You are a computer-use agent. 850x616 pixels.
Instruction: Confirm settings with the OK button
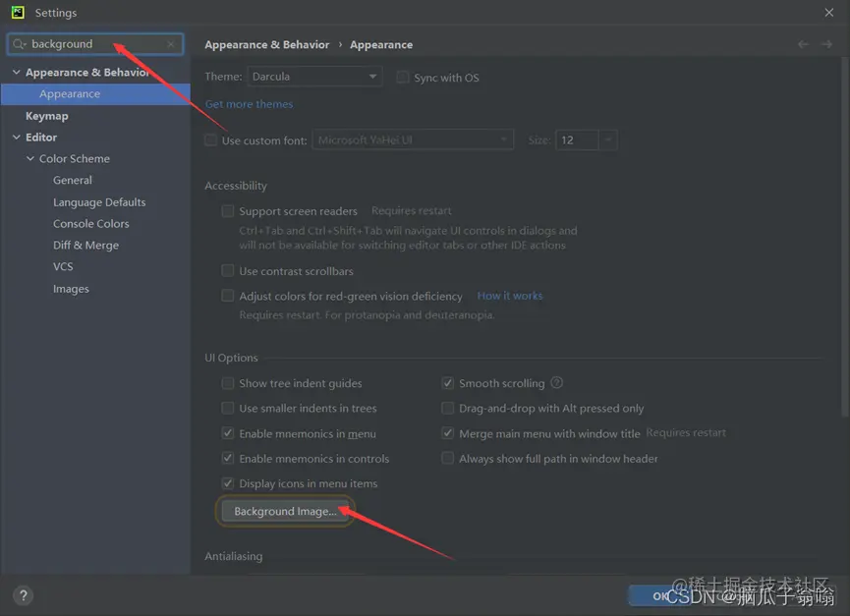click(x=659, y=596)
